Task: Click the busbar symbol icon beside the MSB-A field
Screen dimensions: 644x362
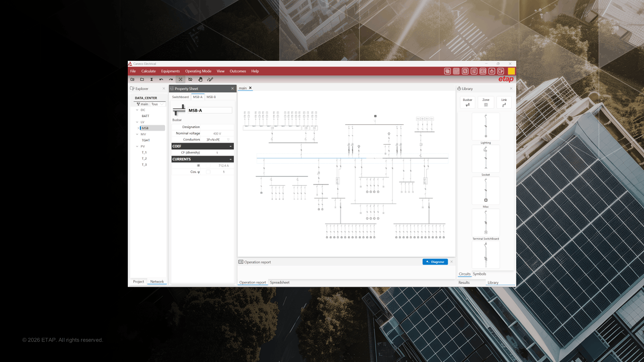Action: click(179, 110)
